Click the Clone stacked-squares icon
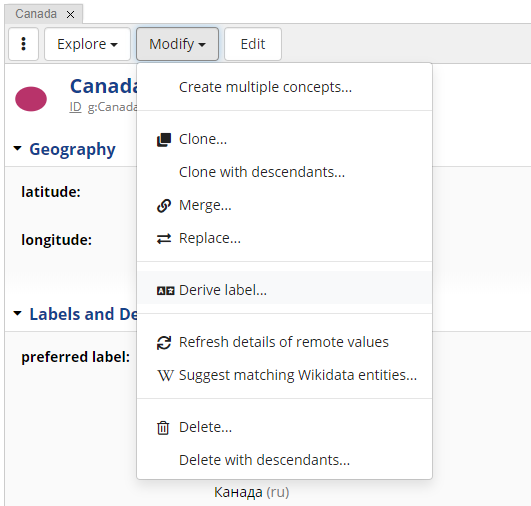This screenshot has height=506, width=531. pyautogui.click(x=164, y=140)
